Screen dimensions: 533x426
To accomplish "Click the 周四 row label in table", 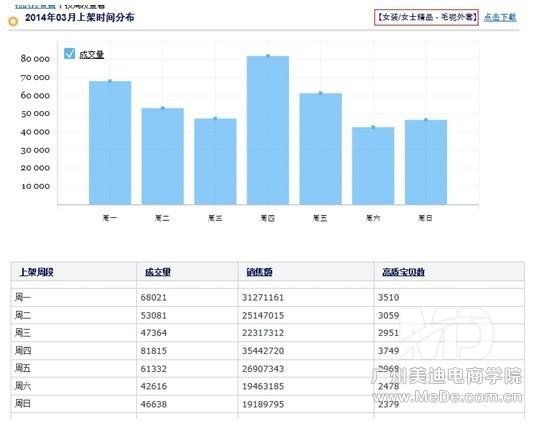I will (x=23, y=351).
